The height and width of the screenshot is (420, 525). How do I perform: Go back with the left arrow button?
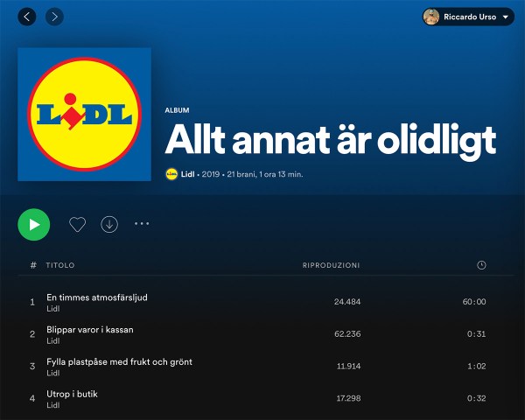27,17
